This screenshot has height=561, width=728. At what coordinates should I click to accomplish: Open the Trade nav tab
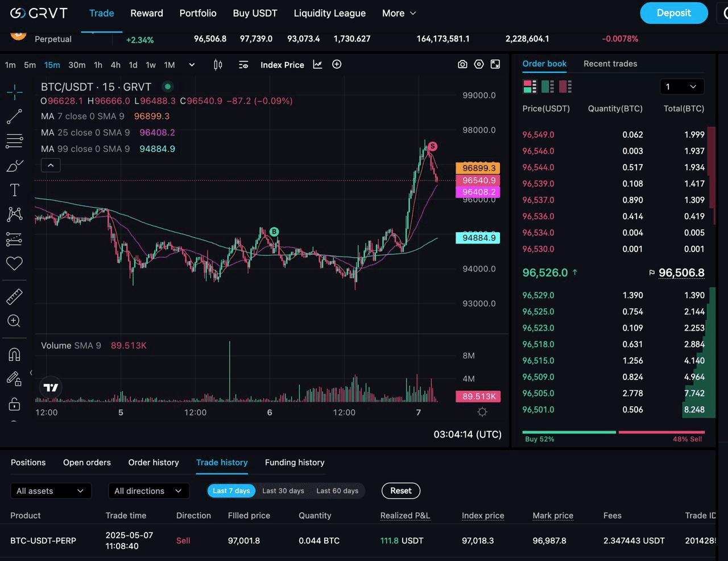102,13
